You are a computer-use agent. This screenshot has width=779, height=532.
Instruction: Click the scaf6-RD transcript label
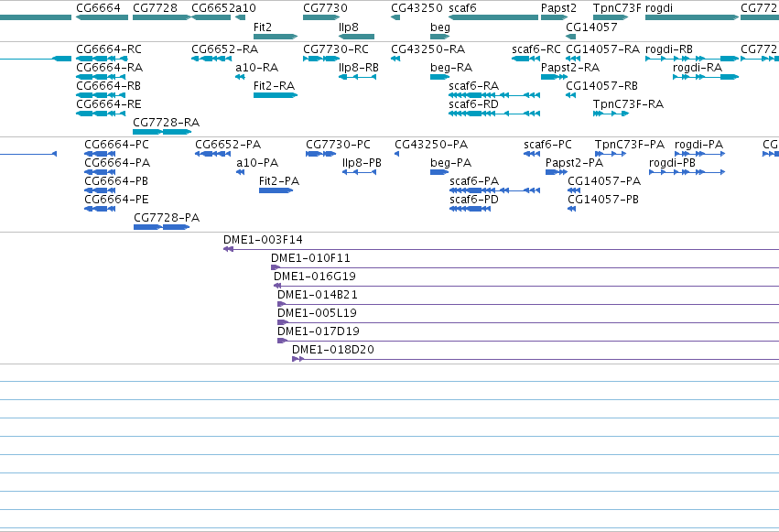[473, 103]
